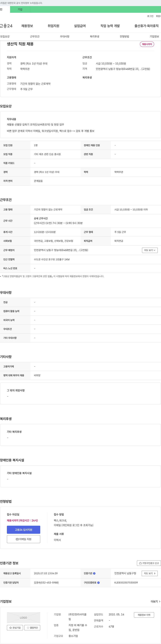Open the 직업 능력 개발 menu
Viewport: 161px width, 644px height.
(x=110, y=26)
